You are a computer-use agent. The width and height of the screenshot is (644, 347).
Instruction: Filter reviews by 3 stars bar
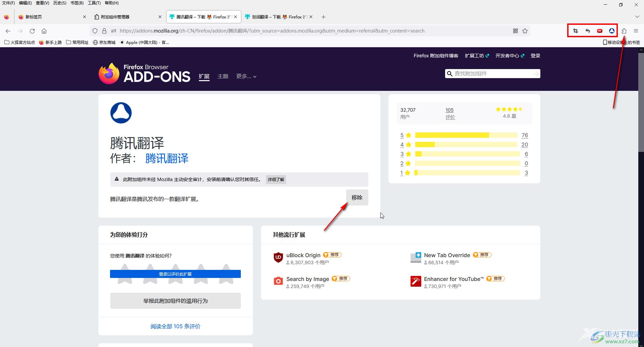pyautogui.click(x=468, y=154)
